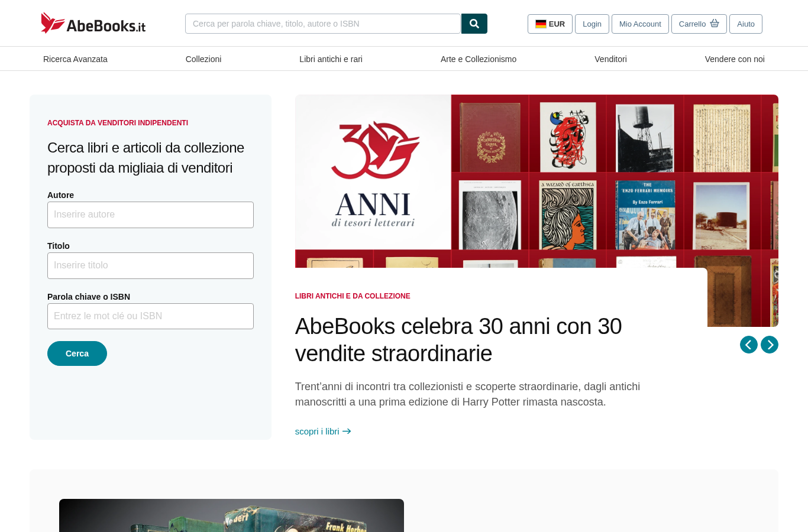
Task: Click the Cerca button
Action: (x=77, y=353)
